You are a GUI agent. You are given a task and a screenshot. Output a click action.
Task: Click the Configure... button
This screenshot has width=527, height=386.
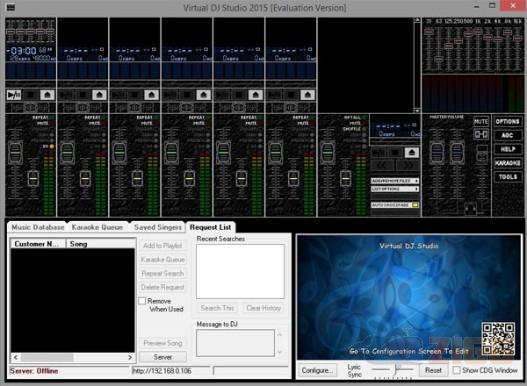(x=317, y=370)
